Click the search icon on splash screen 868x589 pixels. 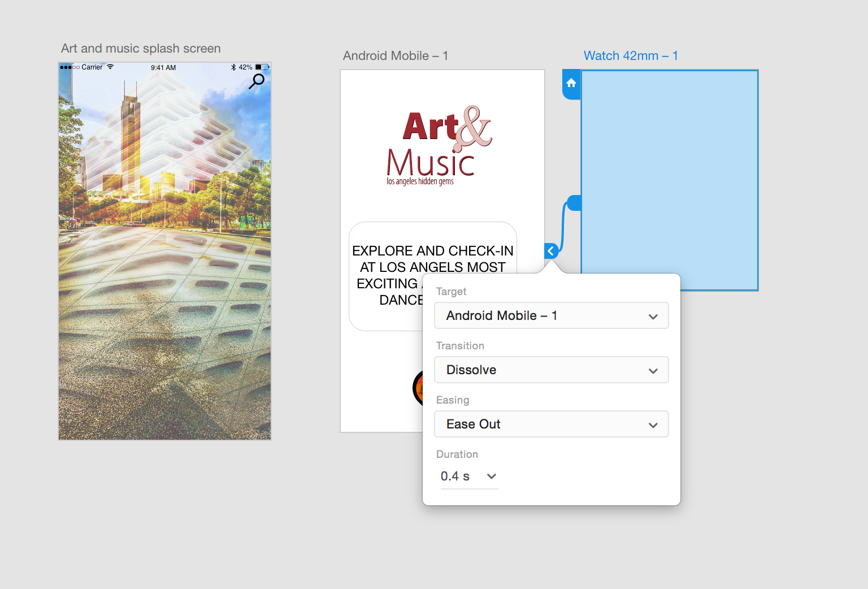[x=257, y=81]
